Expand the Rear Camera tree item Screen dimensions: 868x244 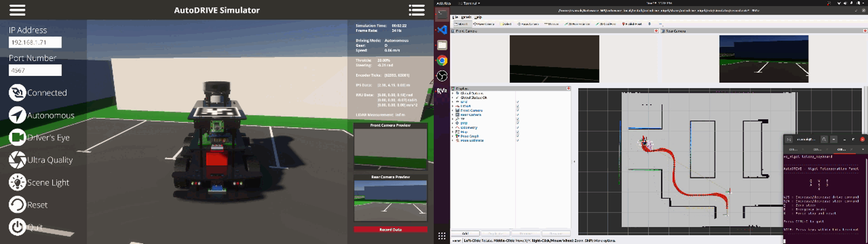[x=453, y=114]
